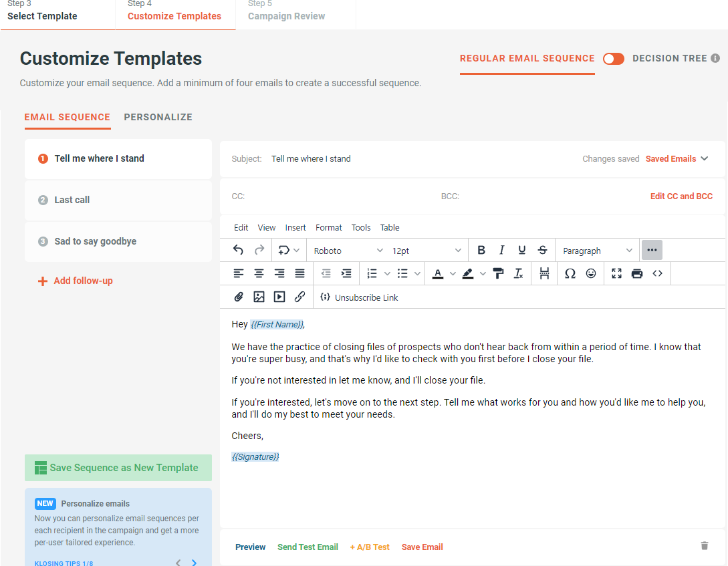Toggle between Regular Sequence and Decision Tree

(613, 58)
